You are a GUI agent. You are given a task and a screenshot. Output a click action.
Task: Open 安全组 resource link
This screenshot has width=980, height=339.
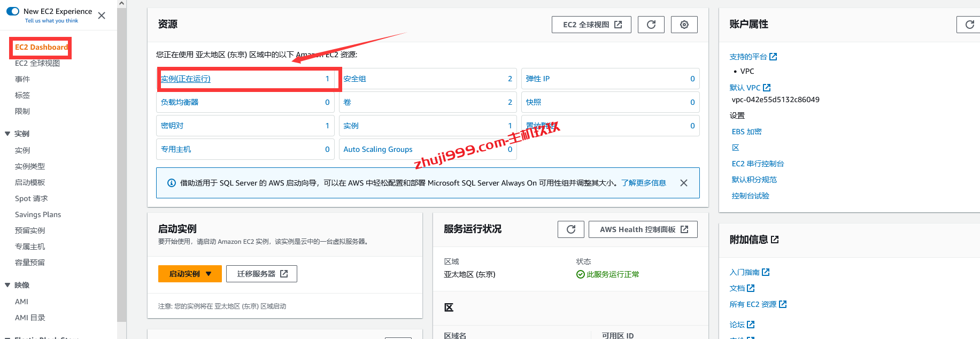point(354,79)
